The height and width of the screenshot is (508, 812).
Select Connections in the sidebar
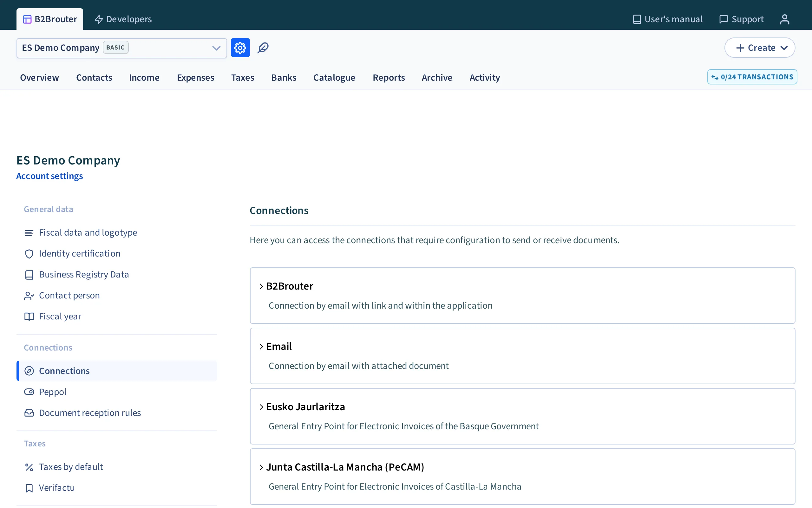(117, 371)
